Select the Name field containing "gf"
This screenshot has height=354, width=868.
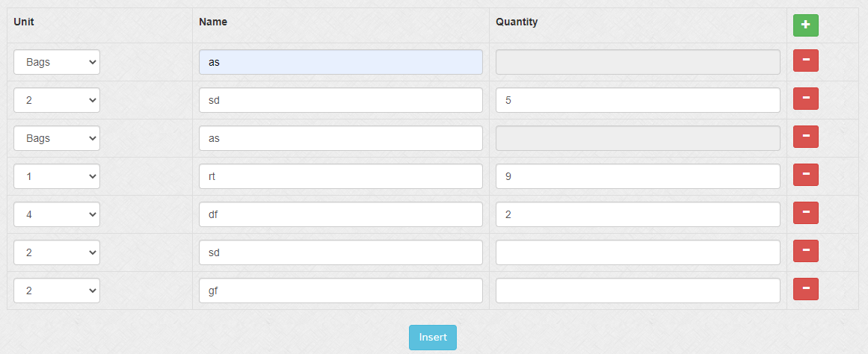340,291
